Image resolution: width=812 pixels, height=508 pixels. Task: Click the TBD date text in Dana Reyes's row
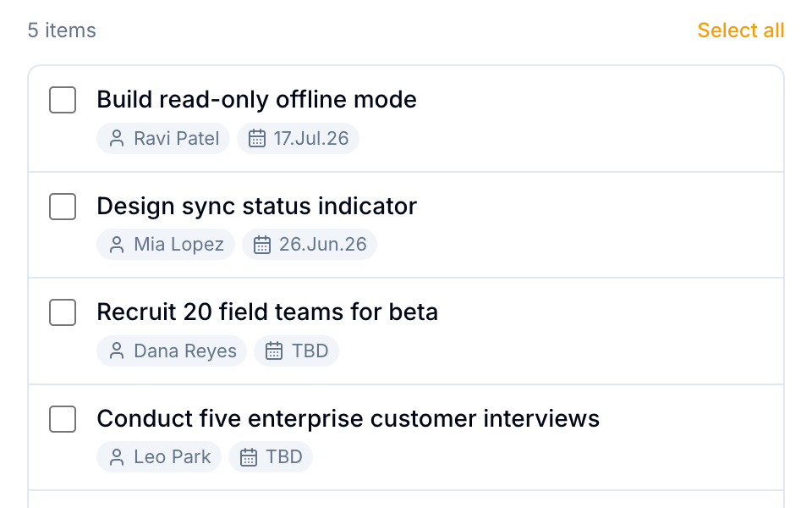coord(310,351)
